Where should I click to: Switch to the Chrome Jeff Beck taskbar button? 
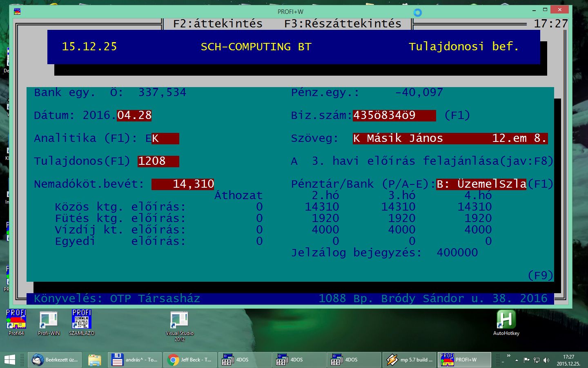(x=189, y=360)
